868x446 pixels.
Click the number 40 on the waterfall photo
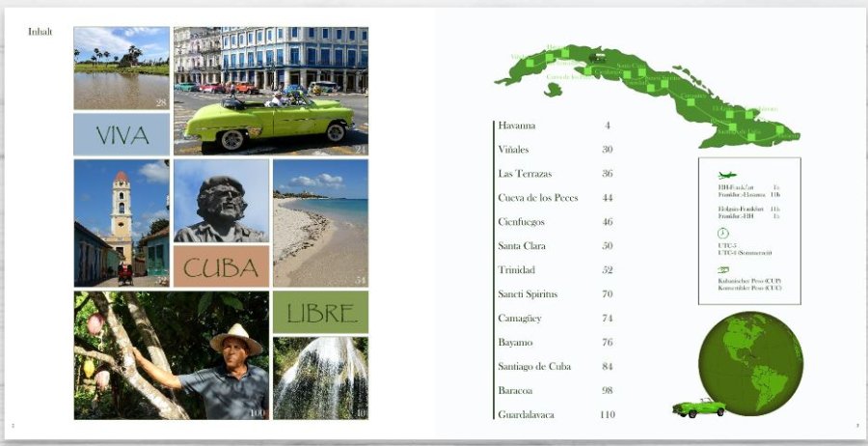361,413
